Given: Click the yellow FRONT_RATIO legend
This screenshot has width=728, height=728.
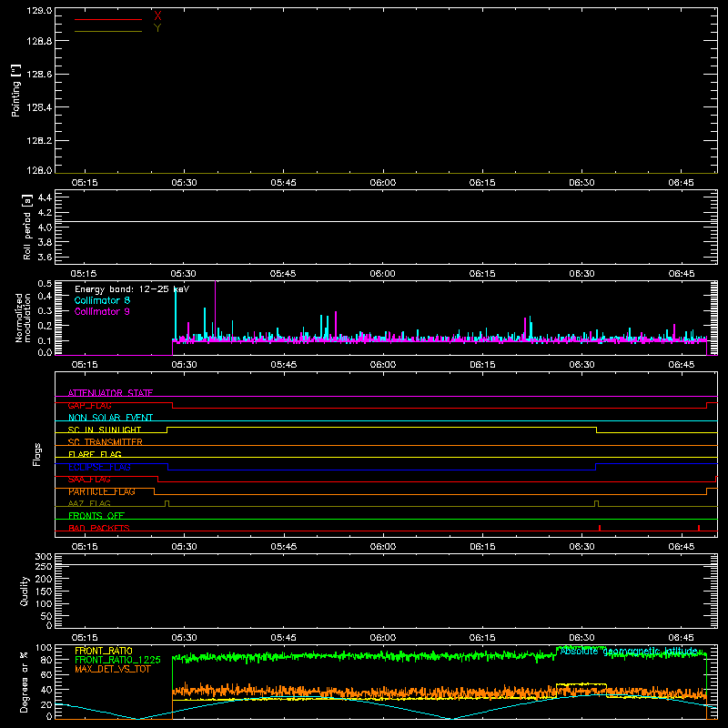Looking at the screenshot, I should point(104,651).
